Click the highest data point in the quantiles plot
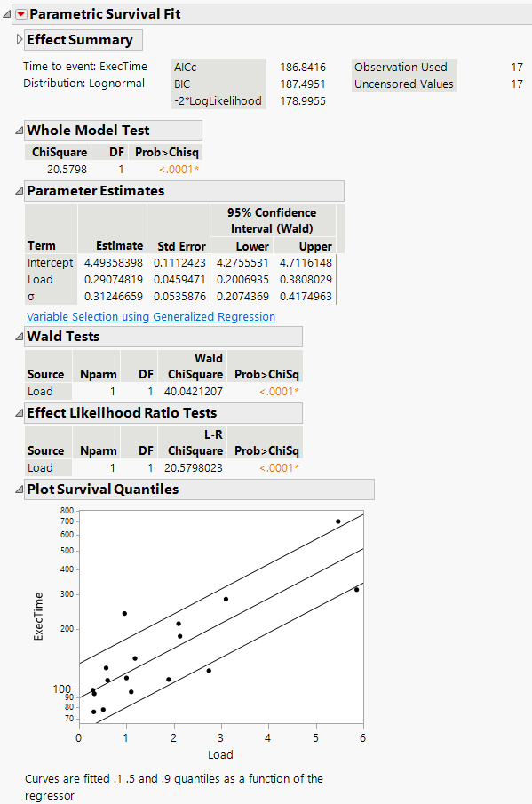 pos(337,522)
